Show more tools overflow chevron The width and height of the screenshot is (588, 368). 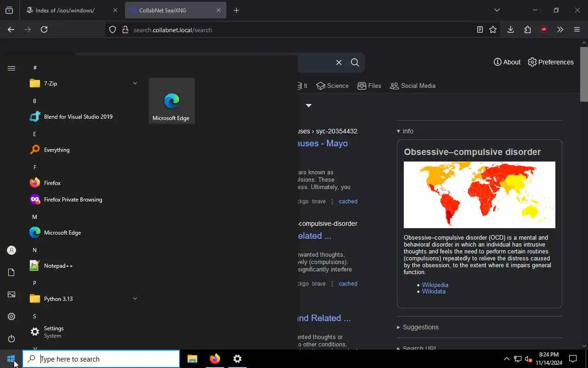pyautogui.click(x=560, y=29)
